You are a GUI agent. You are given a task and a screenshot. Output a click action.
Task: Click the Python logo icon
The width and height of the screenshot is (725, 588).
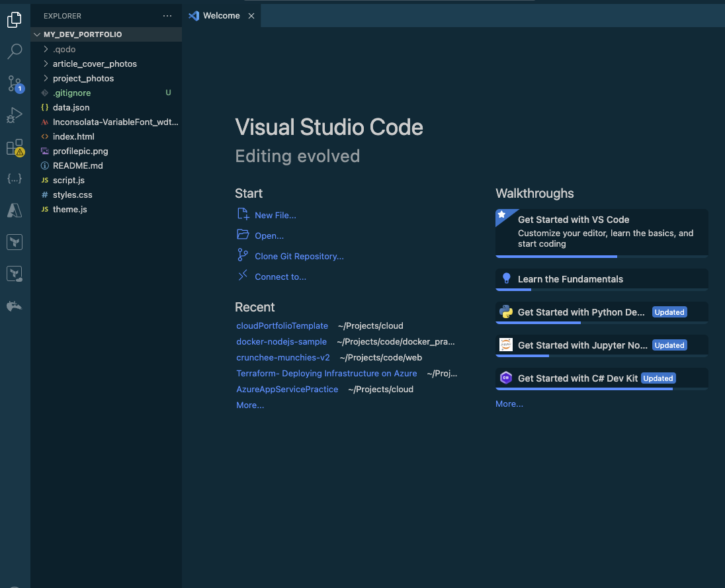(506, 312)
